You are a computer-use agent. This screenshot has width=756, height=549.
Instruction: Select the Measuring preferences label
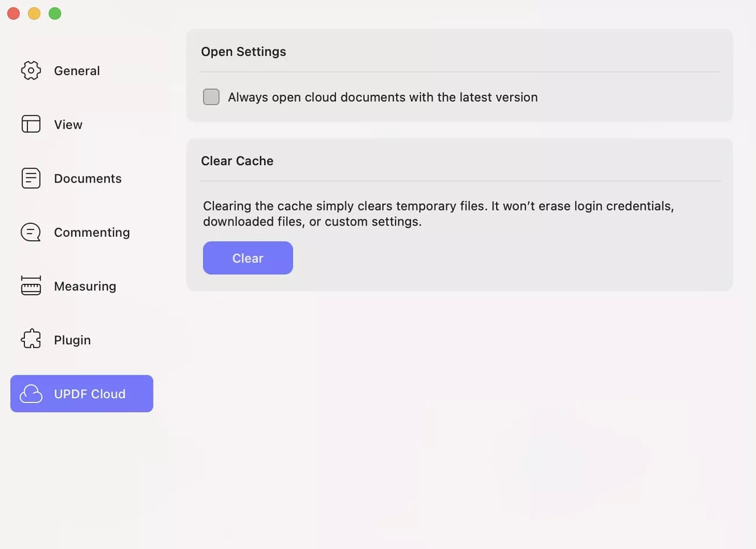[85, 286]
